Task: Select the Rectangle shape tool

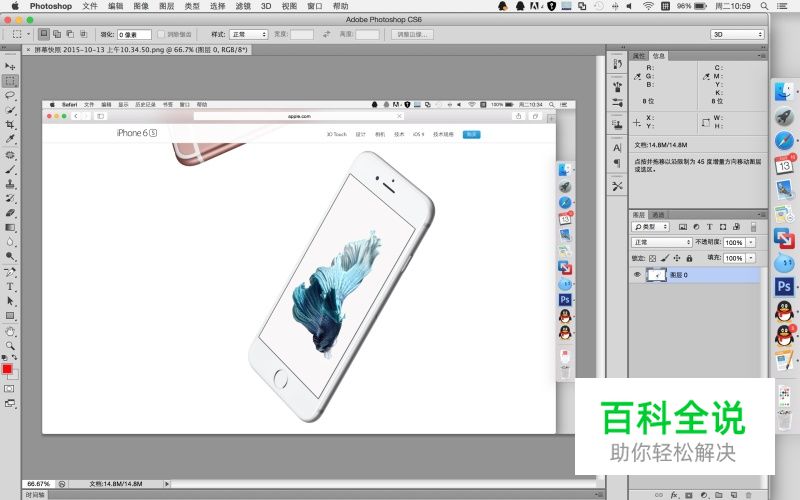Action: click(10, 316)
